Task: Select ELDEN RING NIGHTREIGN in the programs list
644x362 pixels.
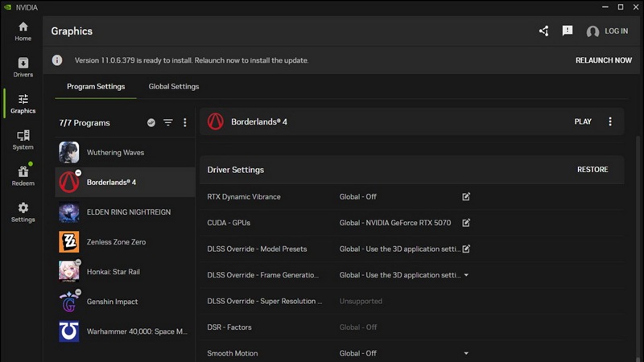Action: click(125, 212)
